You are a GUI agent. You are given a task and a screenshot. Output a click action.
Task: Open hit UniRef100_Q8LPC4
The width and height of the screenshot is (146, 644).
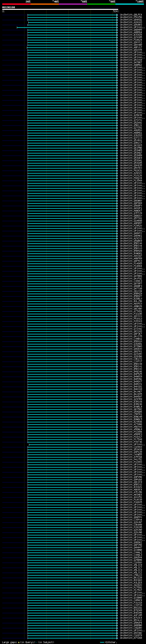point(131,15)
